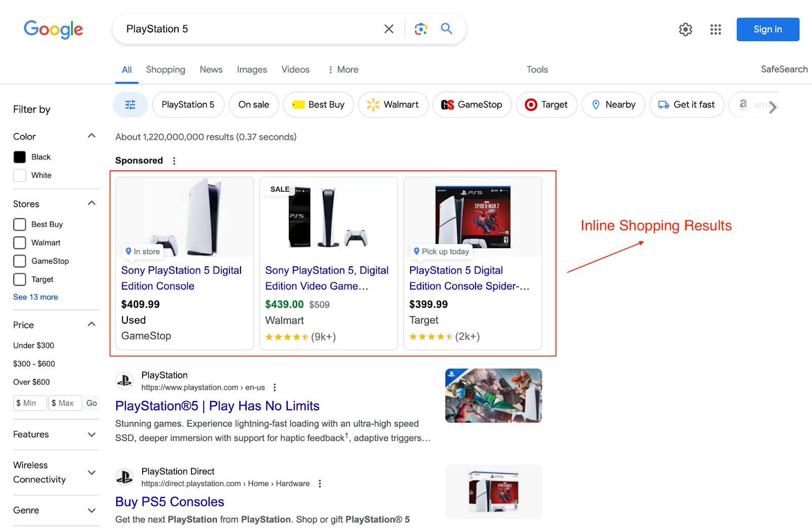The width and height of the screenshot is (812, 529).
Task: Click PlayStation Direct favicon icon
Action: (x=124, y=477)
